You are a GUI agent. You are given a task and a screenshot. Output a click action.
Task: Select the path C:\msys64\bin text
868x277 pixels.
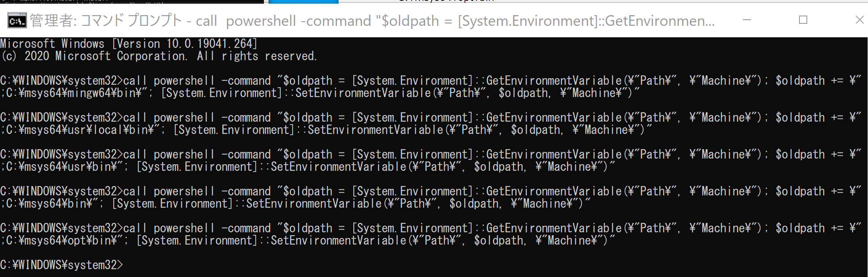point(45,203)
